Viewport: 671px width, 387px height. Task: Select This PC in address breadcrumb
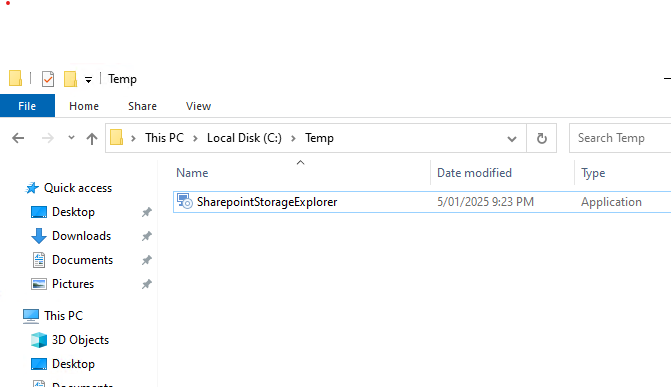point(164,138)
